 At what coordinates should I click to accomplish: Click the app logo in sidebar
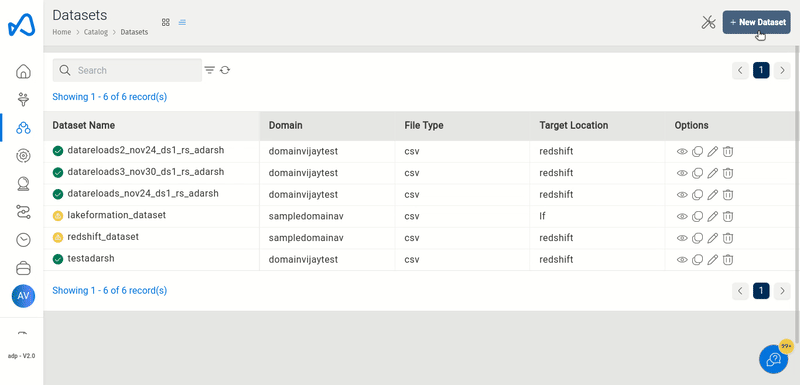coord(22,25)
